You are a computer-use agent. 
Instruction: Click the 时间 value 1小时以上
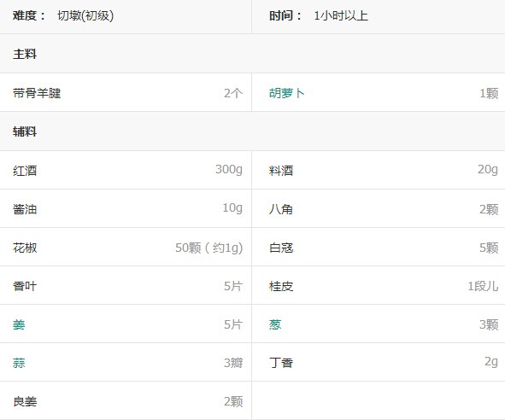(341, 15)
